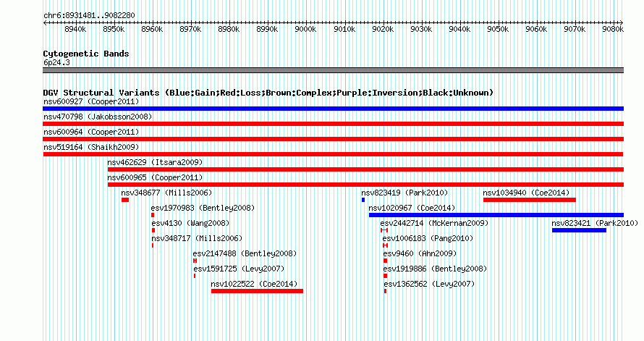Screen dimensions: 644x341
Task: Select the red nsv519164 loss bar
Action: (x=333, y=154)
